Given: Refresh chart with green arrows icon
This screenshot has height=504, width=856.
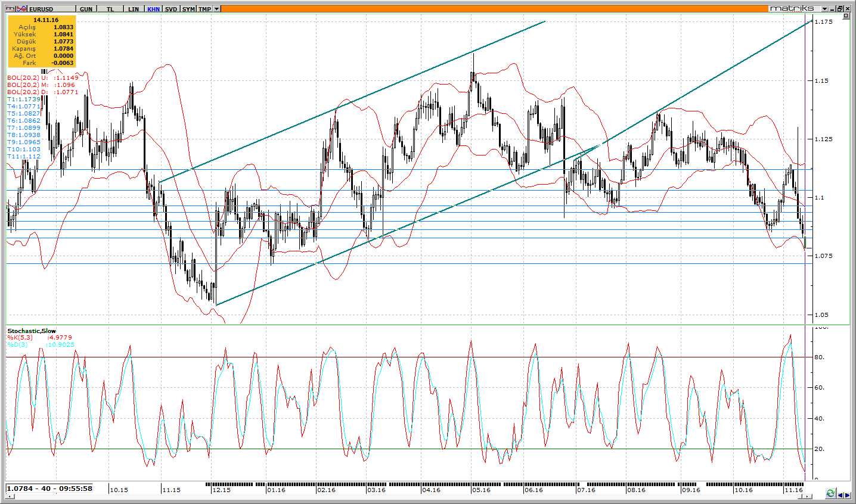Looking at the screenshot, I should coord(830,493).
